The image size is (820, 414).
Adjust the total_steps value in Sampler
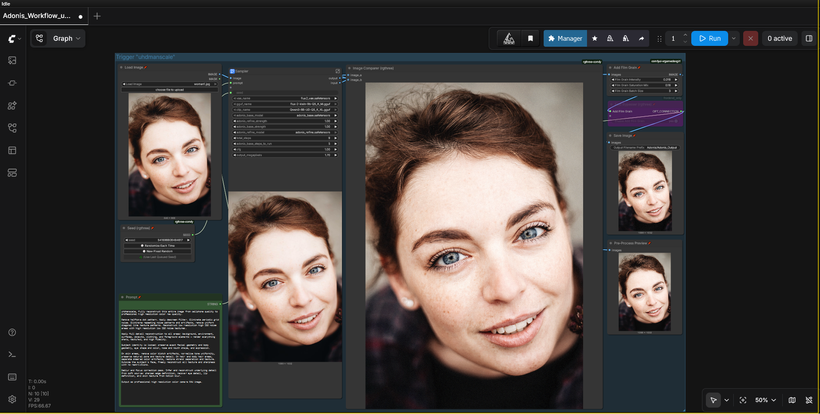pyautogui.click(x=285, y=138)
